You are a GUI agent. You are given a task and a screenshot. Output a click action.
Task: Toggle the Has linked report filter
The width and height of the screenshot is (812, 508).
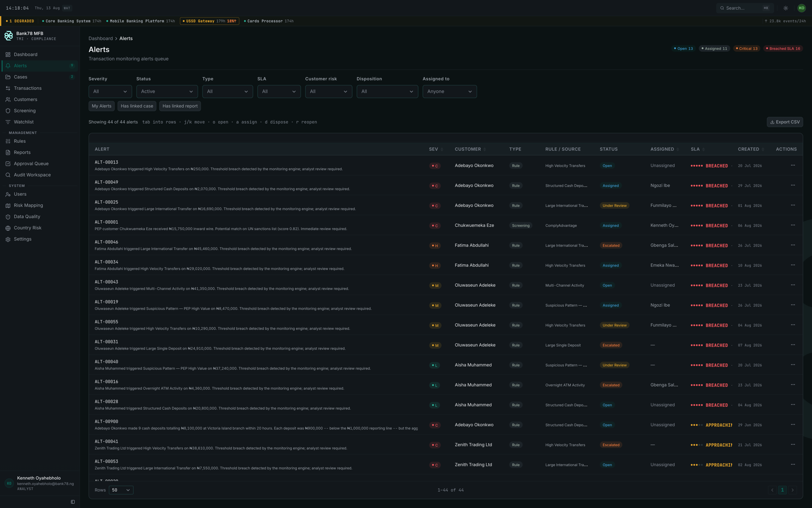pos(180,106)
